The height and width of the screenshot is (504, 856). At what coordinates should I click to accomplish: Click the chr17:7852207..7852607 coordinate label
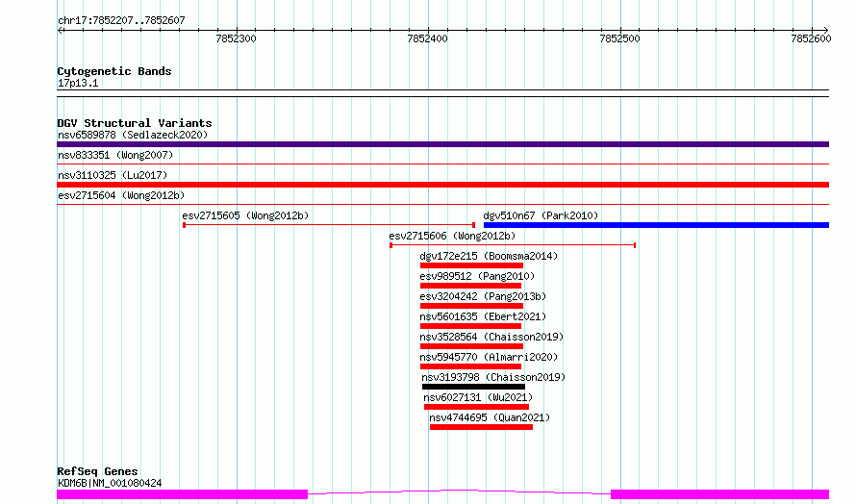tap(121, 20)
